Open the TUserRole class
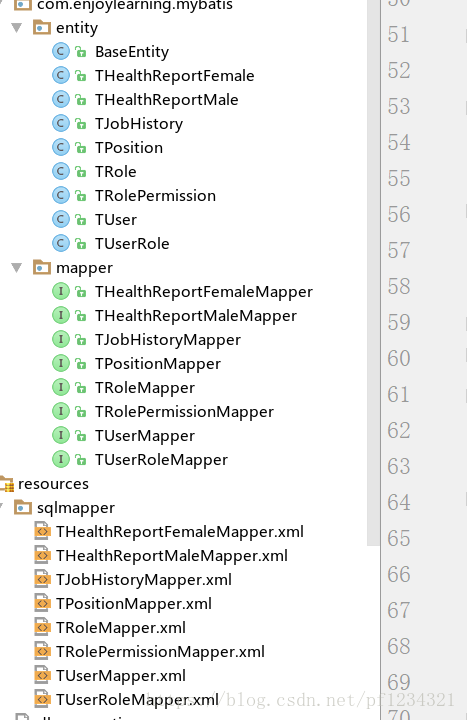The image size is (467, 720). (x=132, y=243)
